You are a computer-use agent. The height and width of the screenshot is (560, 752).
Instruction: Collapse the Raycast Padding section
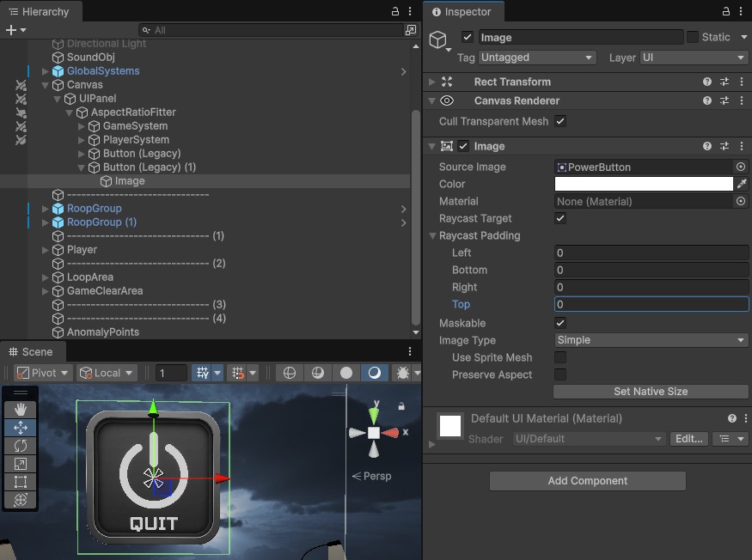(432, 235)
